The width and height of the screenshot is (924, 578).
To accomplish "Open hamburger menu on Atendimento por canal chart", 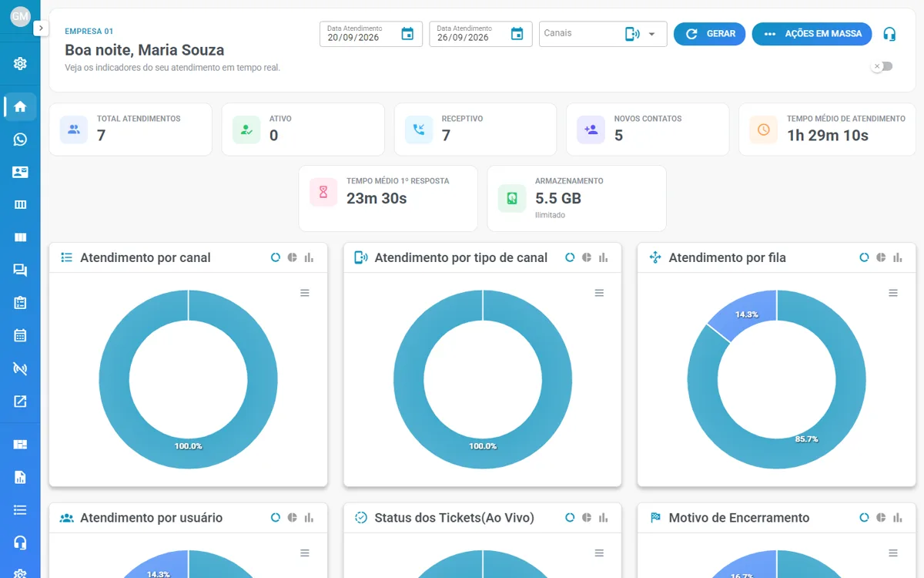I will tap(305, 293).
